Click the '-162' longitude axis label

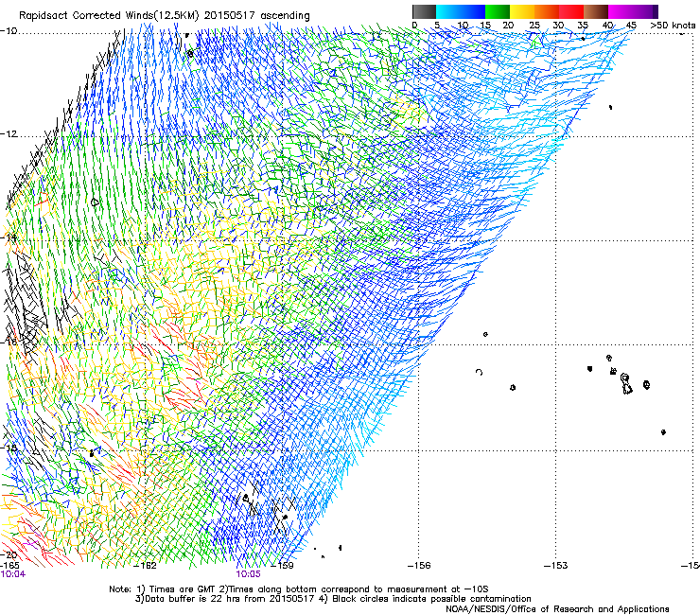(x=146, y=566)
